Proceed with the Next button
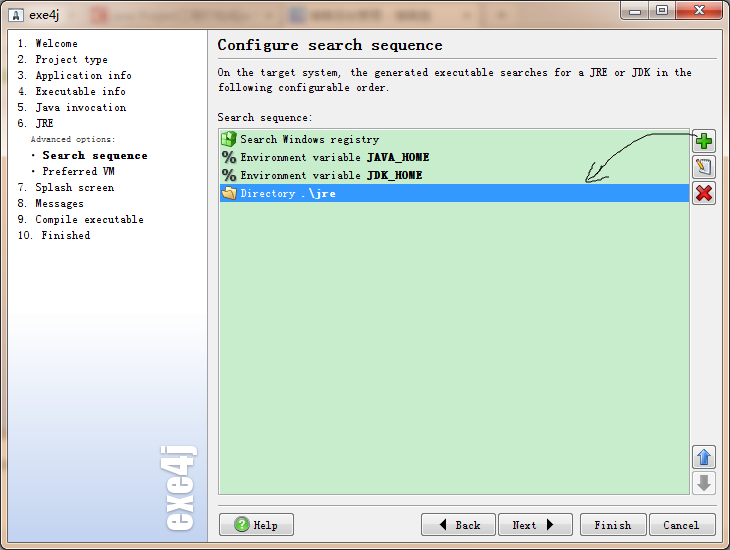 tap(534, 525)
